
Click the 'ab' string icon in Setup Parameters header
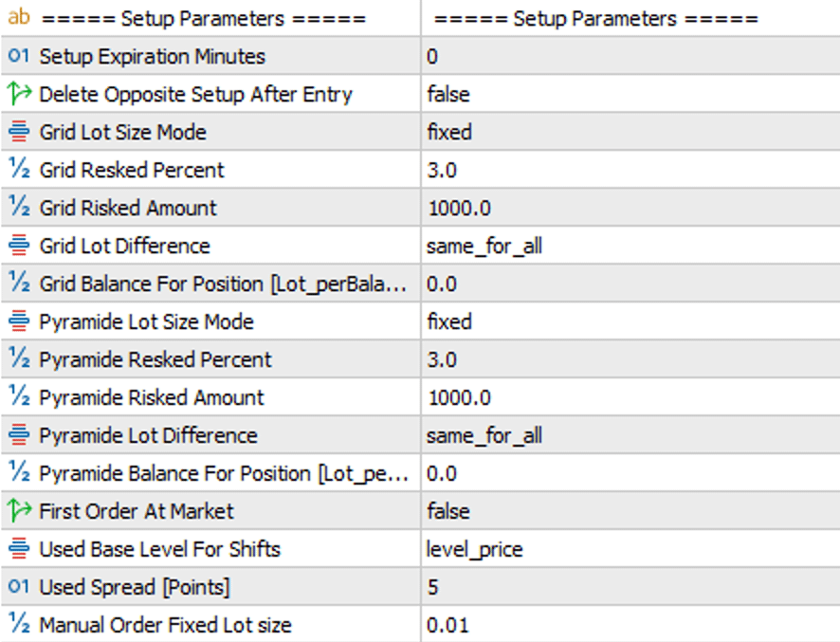tap(19, 18)
